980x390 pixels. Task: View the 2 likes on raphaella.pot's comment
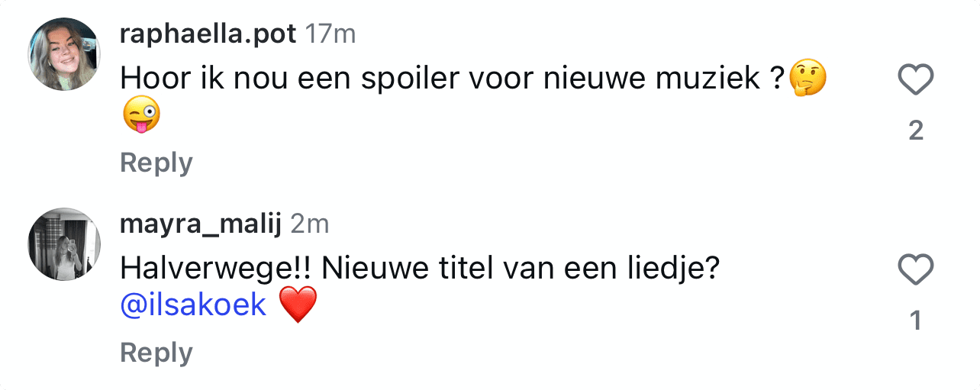(916, 131)
